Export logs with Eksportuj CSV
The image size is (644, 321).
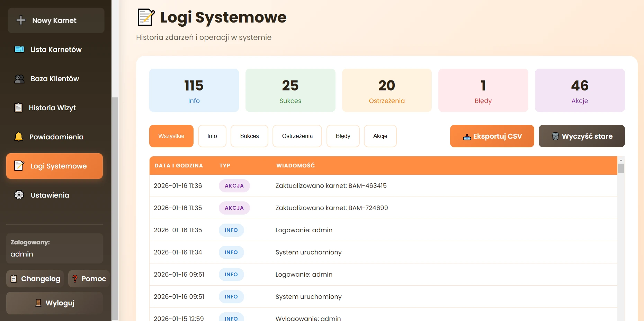click(492, 136)
